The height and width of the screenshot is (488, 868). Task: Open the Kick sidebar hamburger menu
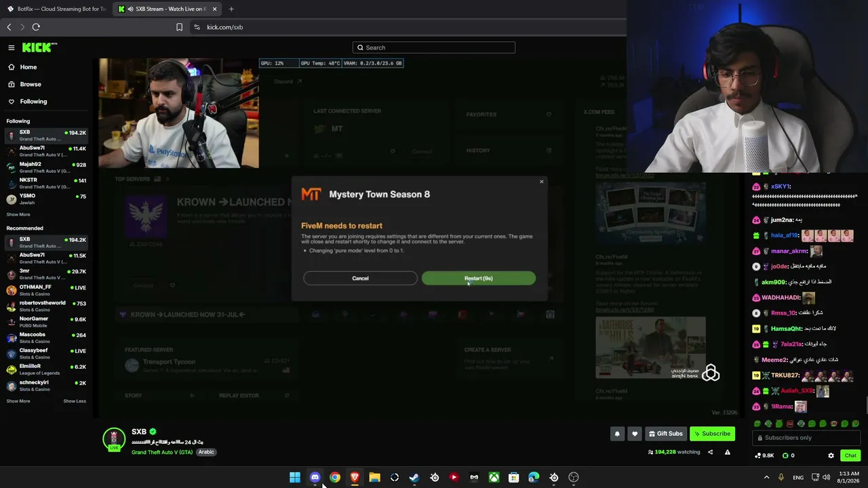tap(12, 47)
